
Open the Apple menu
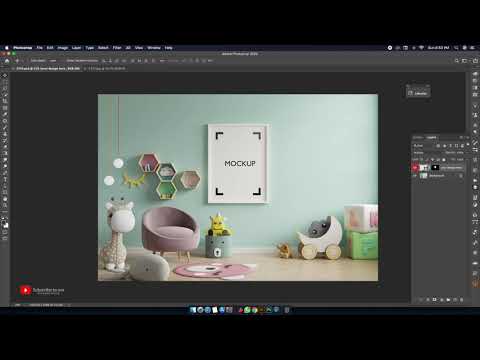(x=6, y=48)
